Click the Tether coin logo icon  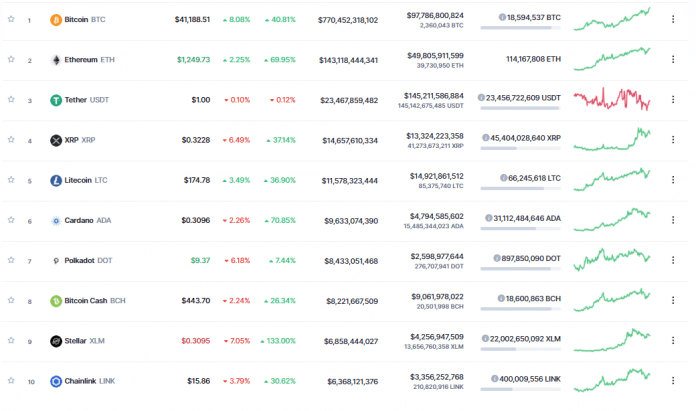(56, 100)
